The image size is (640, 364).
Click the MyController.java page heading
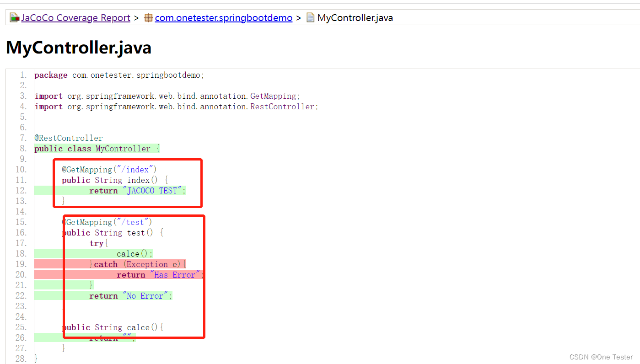pyautogui.click(x=79, y=48)
